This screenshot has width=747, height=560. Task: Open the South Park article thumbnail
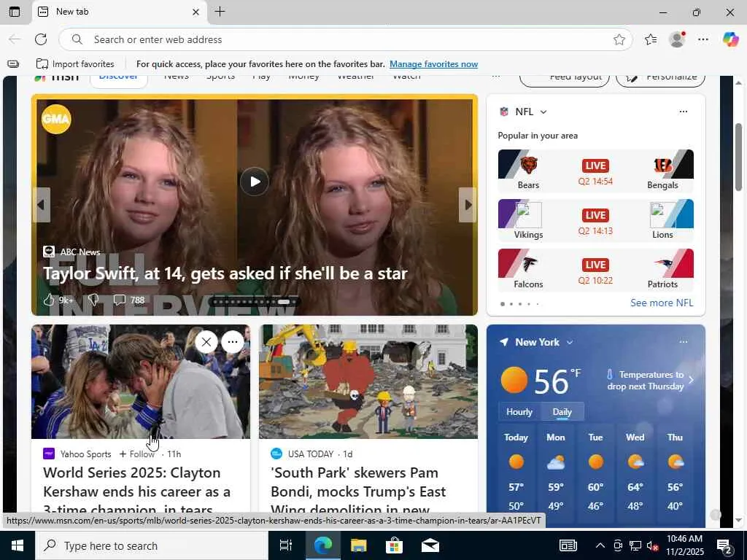pyautogui.click(x=368, y=381)
